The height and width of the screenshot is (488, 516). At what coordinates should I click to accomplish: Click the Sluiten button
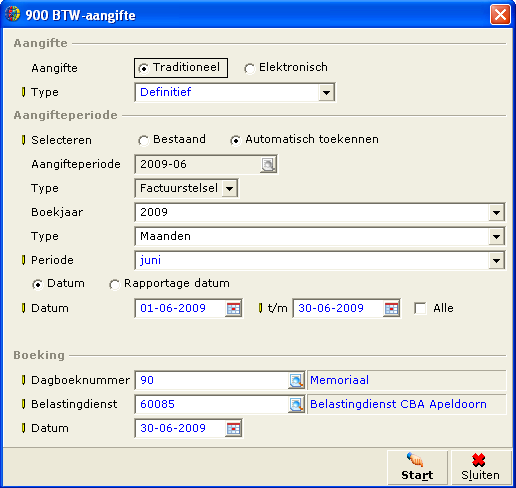(x=481, y=467)
